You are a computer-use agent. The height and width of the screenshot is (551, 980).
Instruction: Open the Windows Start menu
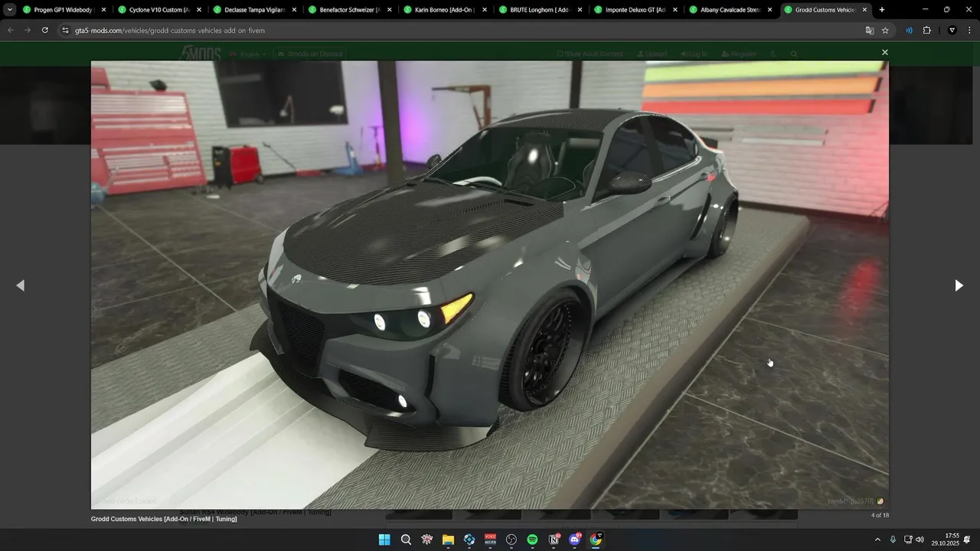pyautogui.click(x=384, y=540)
